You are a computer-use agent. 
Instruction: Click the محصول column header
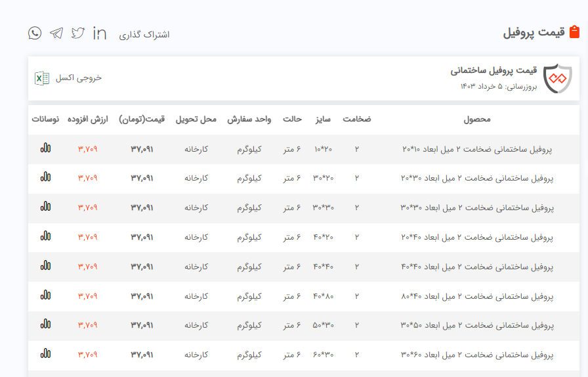point(477,120)
